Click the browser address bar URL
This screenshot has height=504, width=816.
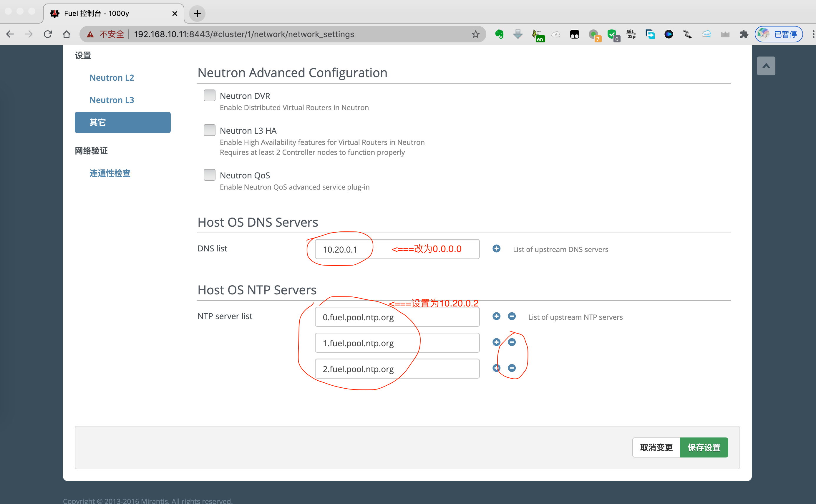(244, 34)
